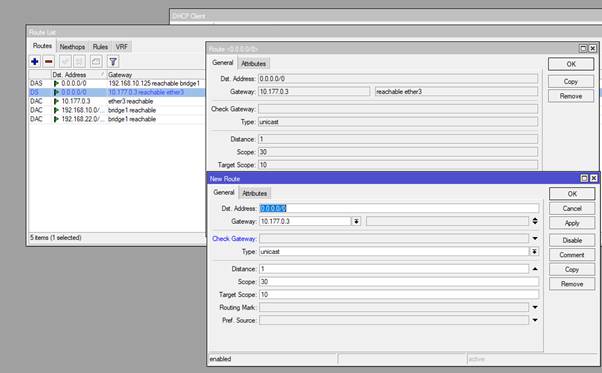Click the Apply button
The height and width of the screenshot is (373, 602).
tap(572, 223)
